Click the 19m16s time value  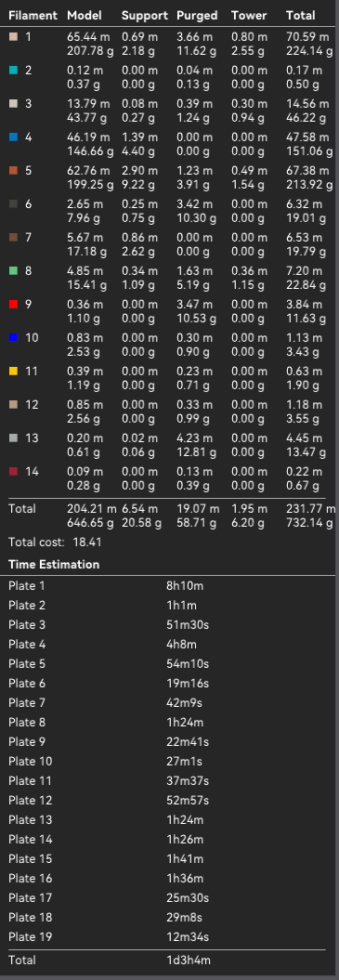tap(187, 684)
